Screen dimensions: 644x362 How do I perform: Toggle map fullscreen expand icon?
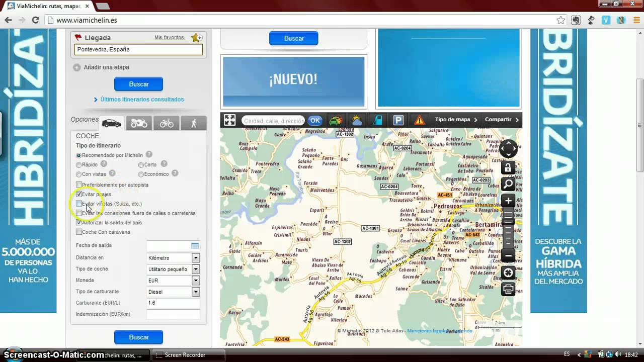click(229, 120)
